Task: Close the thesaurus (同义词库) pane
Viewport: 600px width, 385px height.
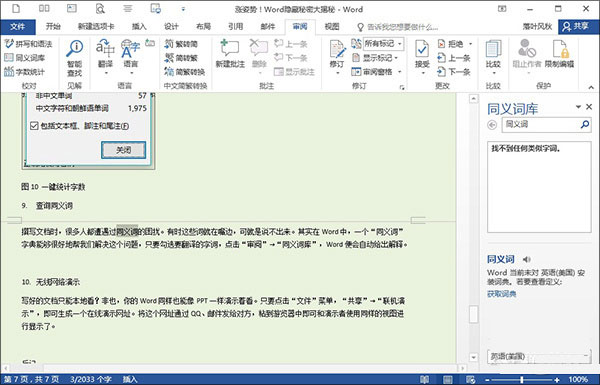Action: click(x=589, y=107)
